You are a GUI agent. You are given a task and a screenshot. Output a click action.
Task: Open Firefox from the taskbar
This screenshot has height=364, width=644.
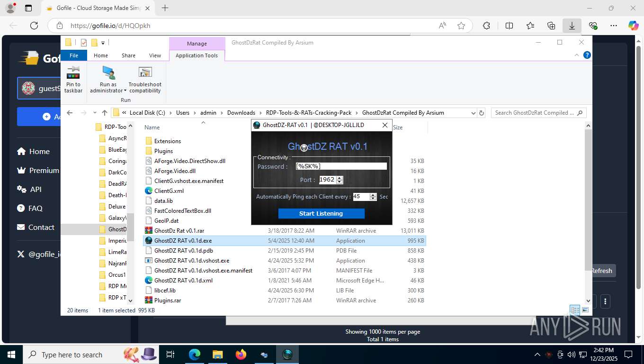(241, 355)
